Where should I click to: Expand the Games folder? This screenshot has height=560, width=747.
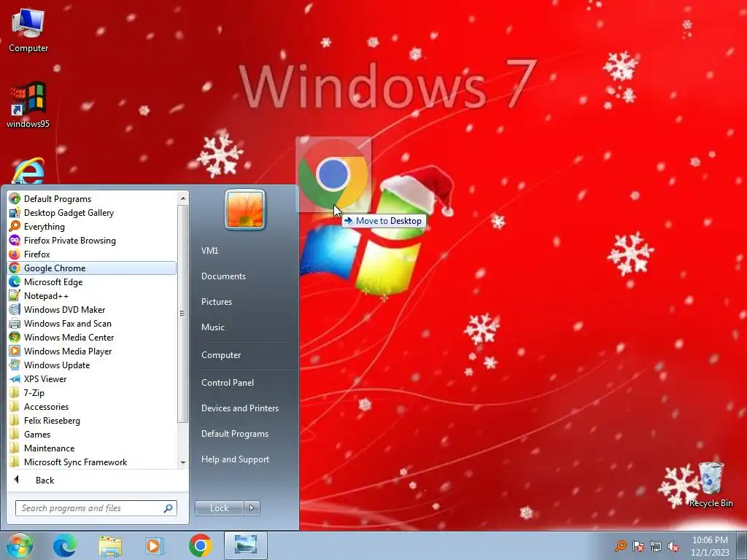pyautogui.click(x=92, y=435)
